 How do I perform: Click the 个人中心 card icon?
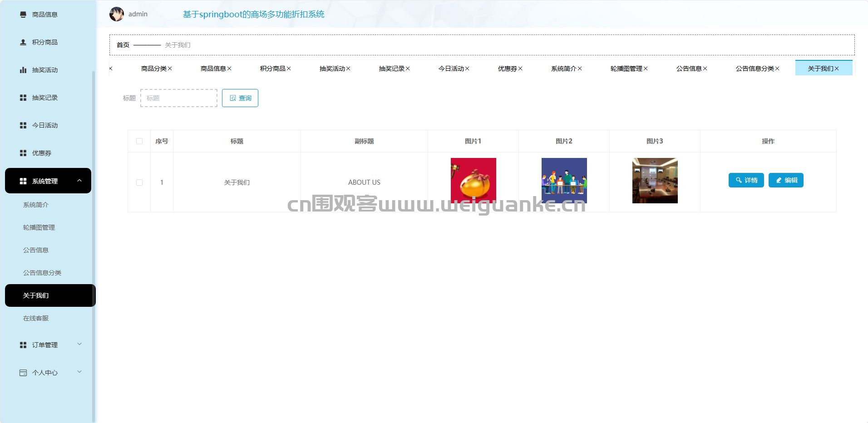coord(23,373)
